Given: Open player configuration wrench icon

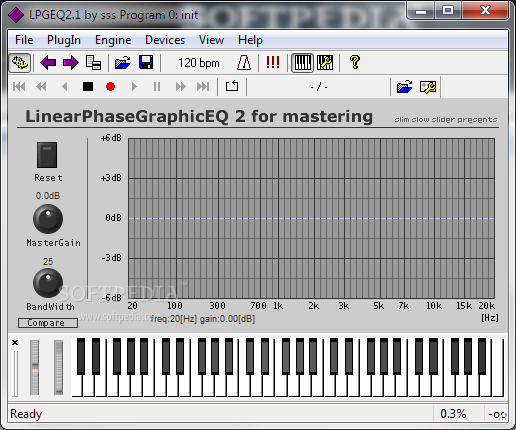Looking at the screenshot, I should pos(428,87).
